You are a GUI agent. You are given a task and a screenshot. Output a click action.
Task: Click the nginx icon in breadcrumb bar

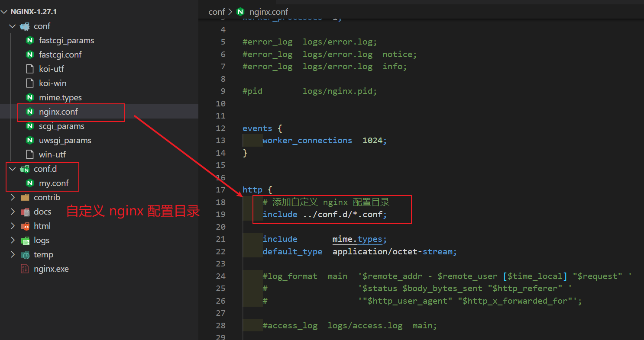coord(240,12)
